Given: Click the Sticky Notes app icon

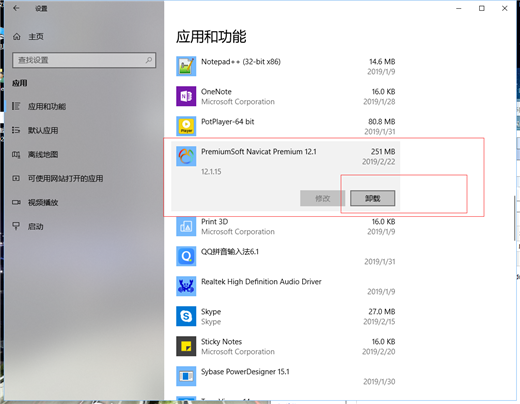Looking at the screenshot, I should (x=186, y=346).
